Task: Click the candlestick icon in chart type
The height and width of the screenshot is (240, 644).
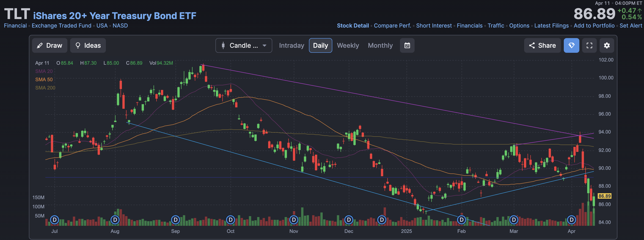Action: point(223,46)
